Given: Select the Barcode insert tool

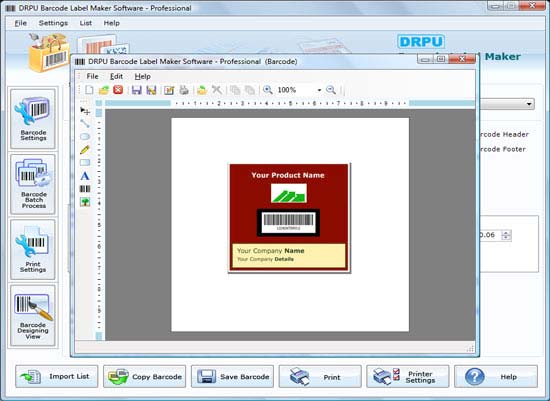Looking at the screenshot, I should (x=85, y=189).
